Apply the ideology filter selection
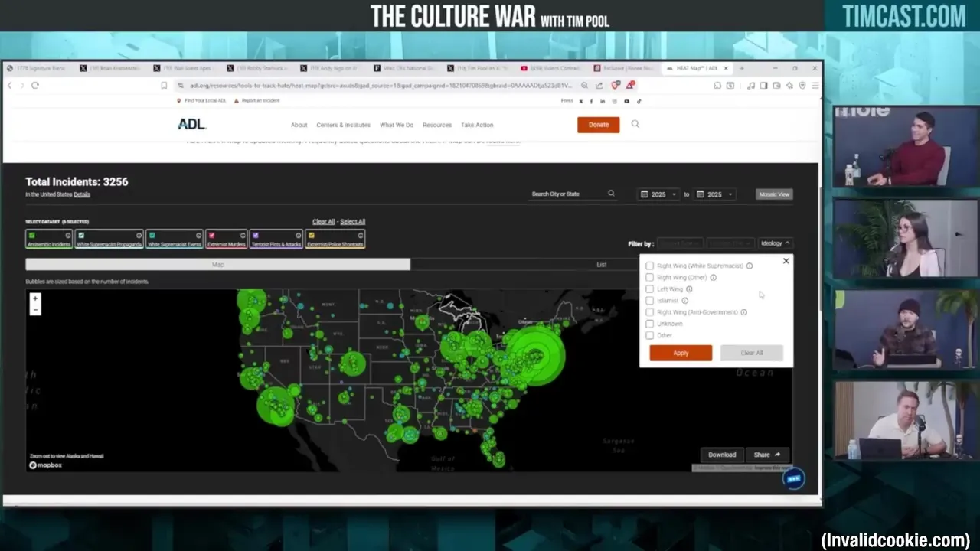Screen dimensions: 980x551 click(x=681, y=353)
